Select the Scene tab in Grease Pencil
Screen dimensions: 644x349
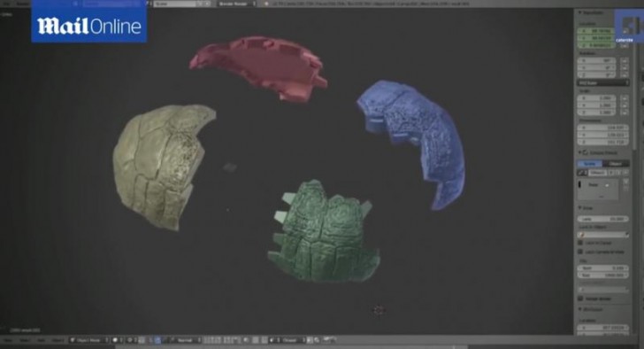[x=590, y=164]
